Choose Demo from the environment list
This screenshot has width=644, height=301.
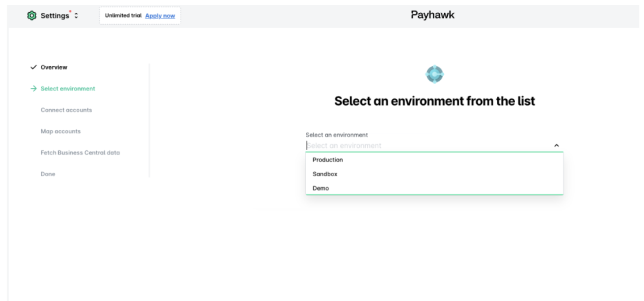(x=434, y=188)
